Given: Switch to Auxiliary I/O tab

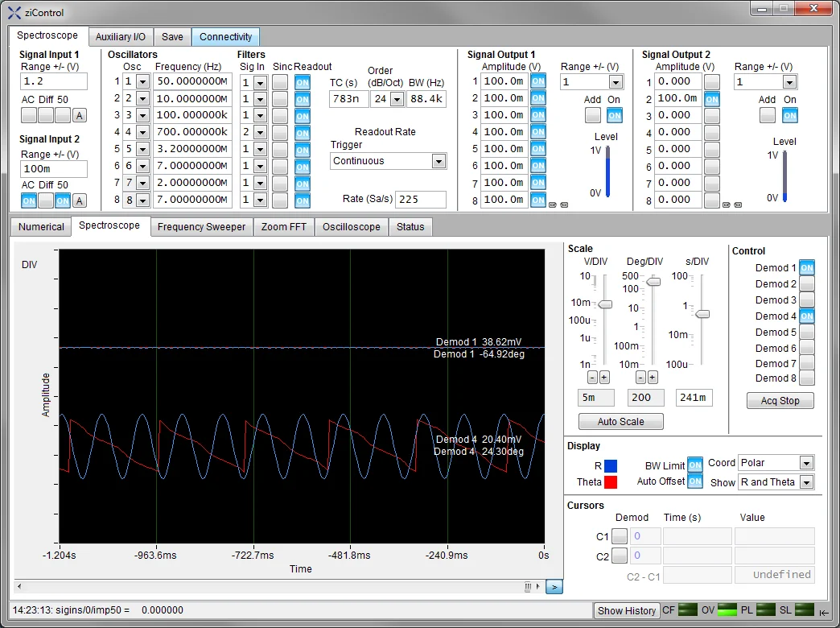Looking at the screenshot, I should tap(121, 36).
